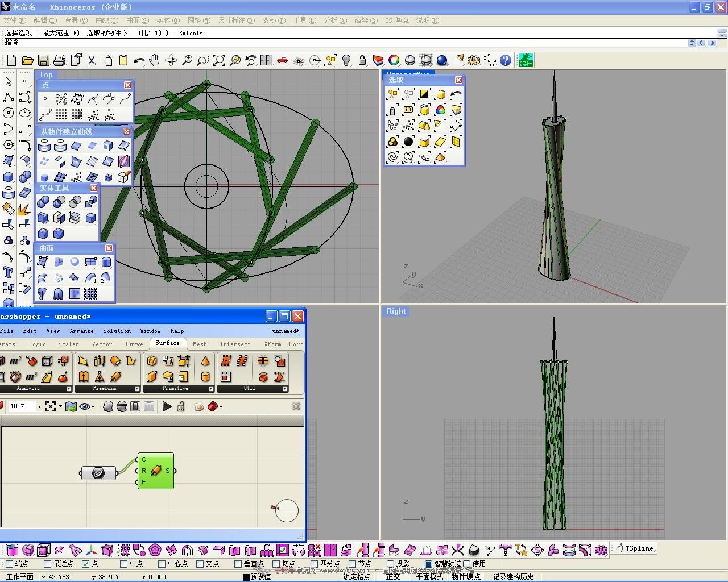This screenshot has width=728, height=582.
Task: Open the Grasshopper zoom percentage dropdown
Action: (x=39, y=406)
